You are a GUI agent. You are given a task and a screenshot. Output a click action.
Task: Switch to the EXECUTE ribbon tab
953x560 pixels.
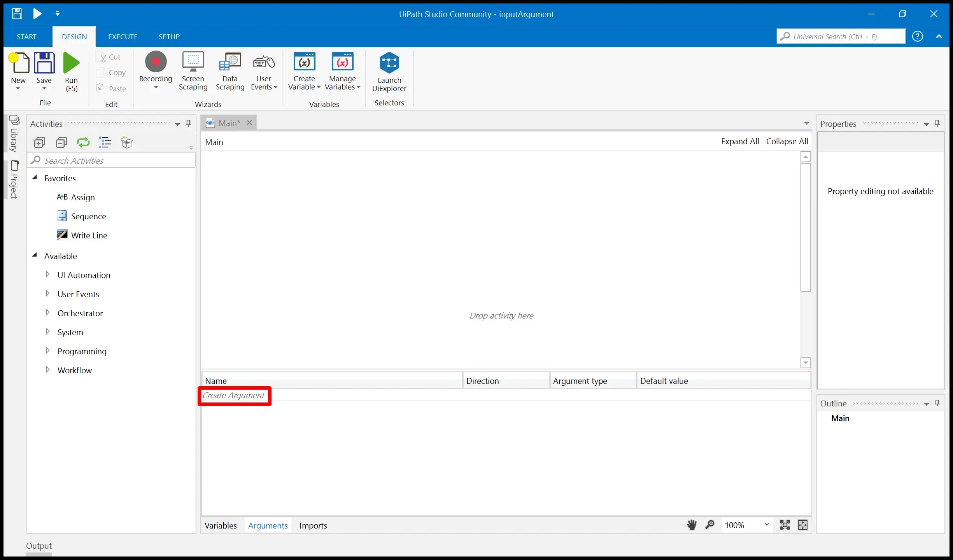click(123, 37)
